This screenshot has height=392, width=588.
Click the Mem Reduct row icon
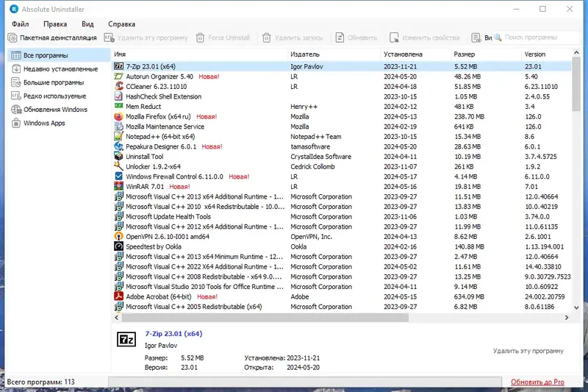pyautogui.click(x=118, y=106)
